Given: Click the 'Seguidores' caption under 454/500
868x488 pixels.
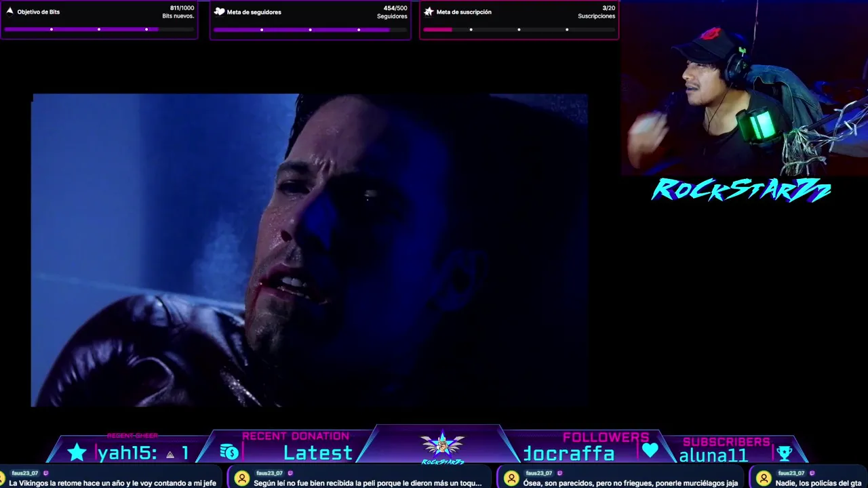Looking at the screenshot, I should click(x=392, y=16).
